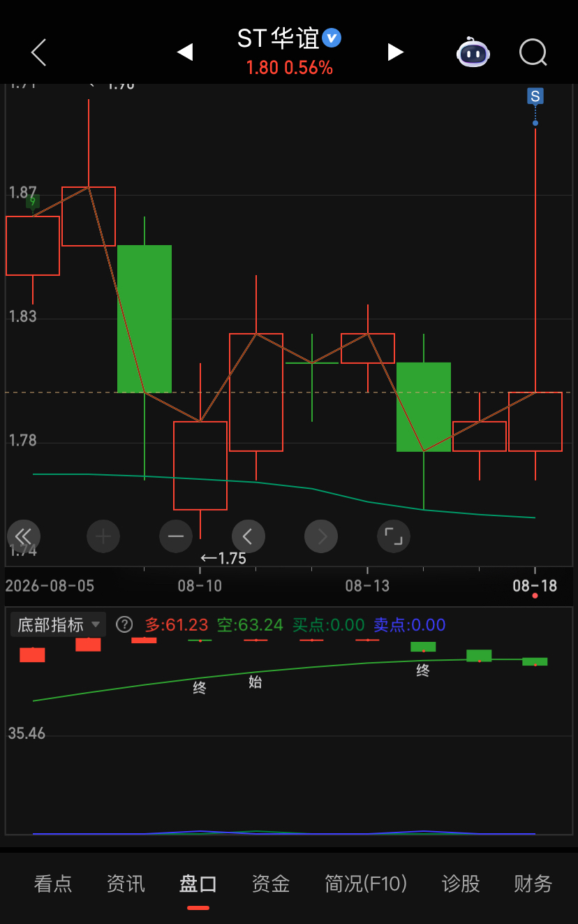Open the 看点 tab
Screen dimensions: 578x924
click(x=53, y=883)
